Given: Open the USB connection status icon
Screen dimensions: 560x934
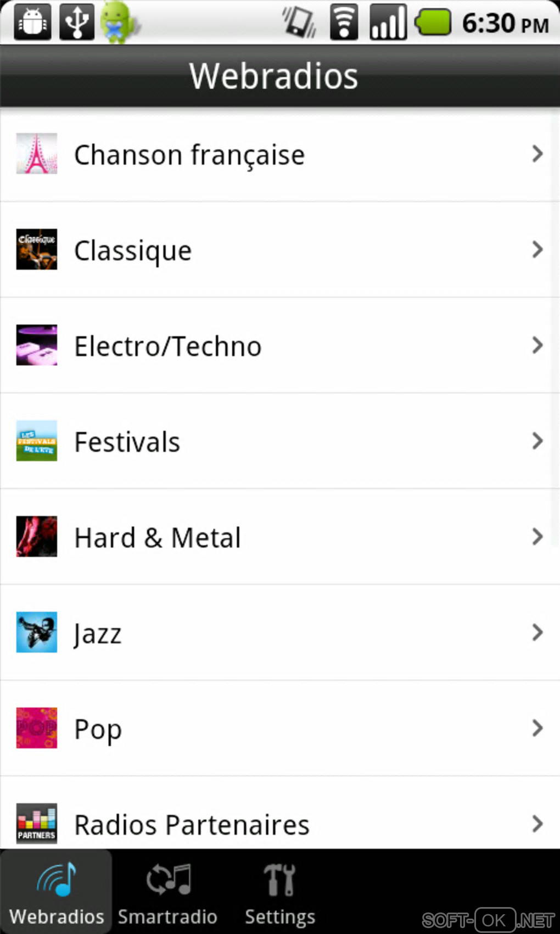Looking at the screenshot, I should 76,22.
